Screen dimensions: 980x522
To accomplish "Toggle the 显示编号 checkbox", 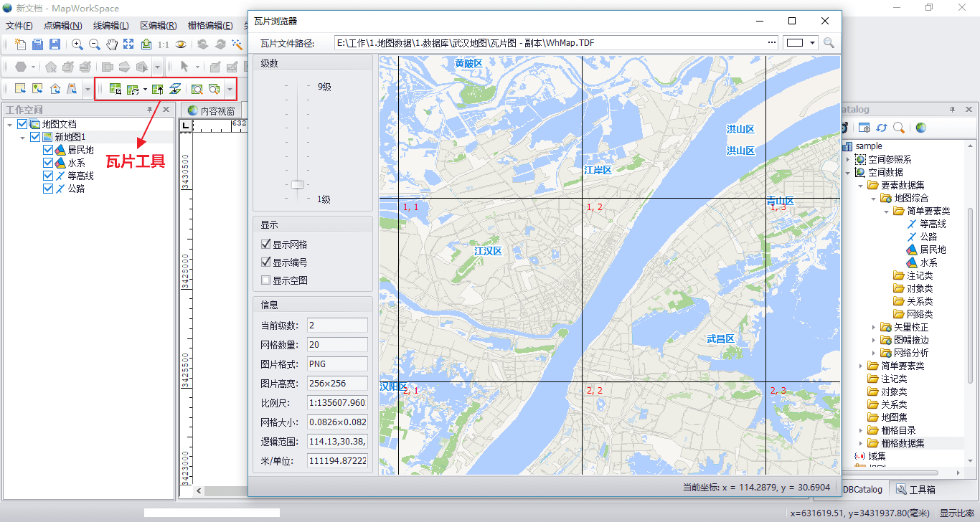I will point(266,262).
